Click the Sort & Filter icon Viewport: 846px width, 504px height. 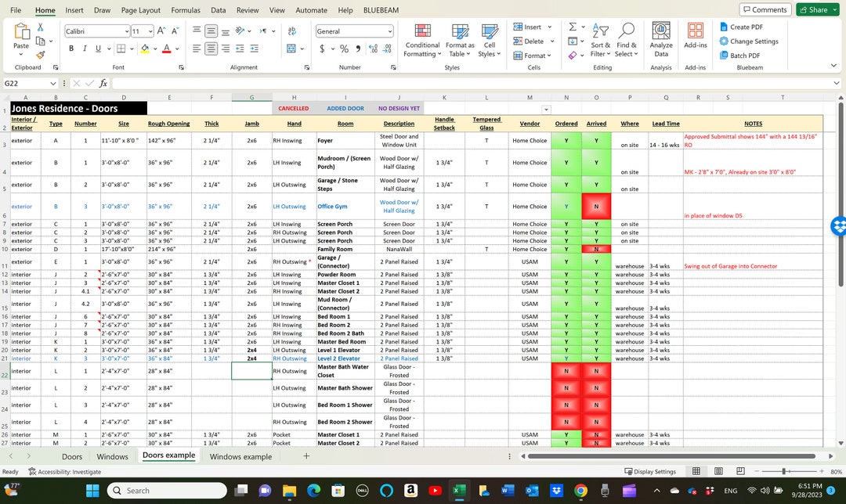coord(601,31)
